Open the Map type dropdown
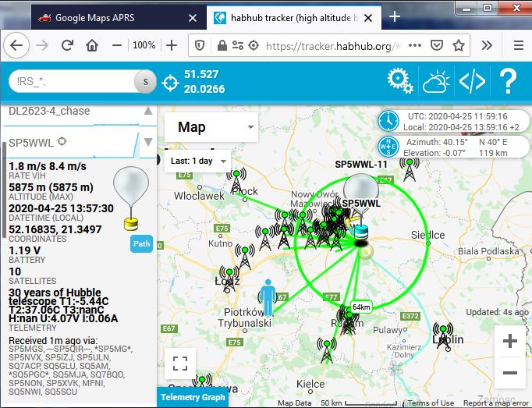The image size is (532, 408). click(211, 127)
